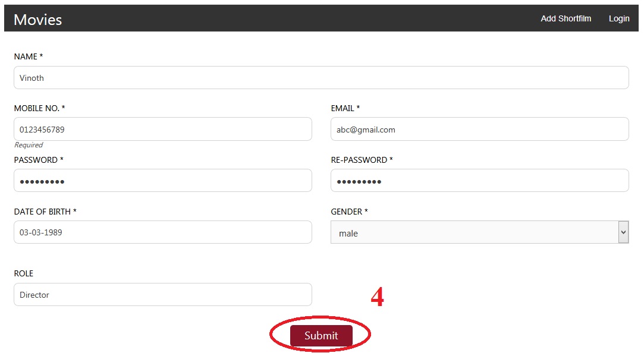
Task: Click the GENDER label text
Action: pos(349,212)
